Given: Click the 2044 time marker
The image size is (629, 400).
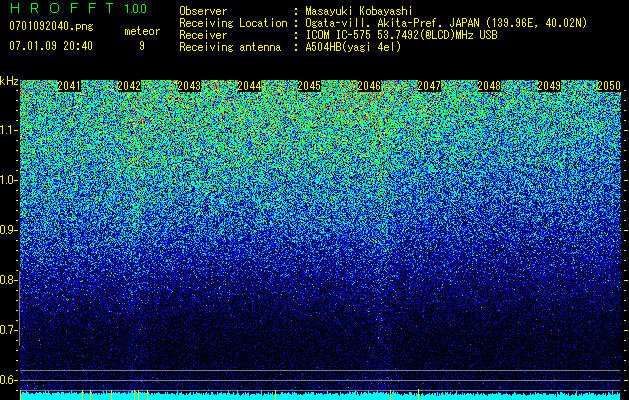Looking at the screenshot, I should pyautogui.click(x=249, y=86).
